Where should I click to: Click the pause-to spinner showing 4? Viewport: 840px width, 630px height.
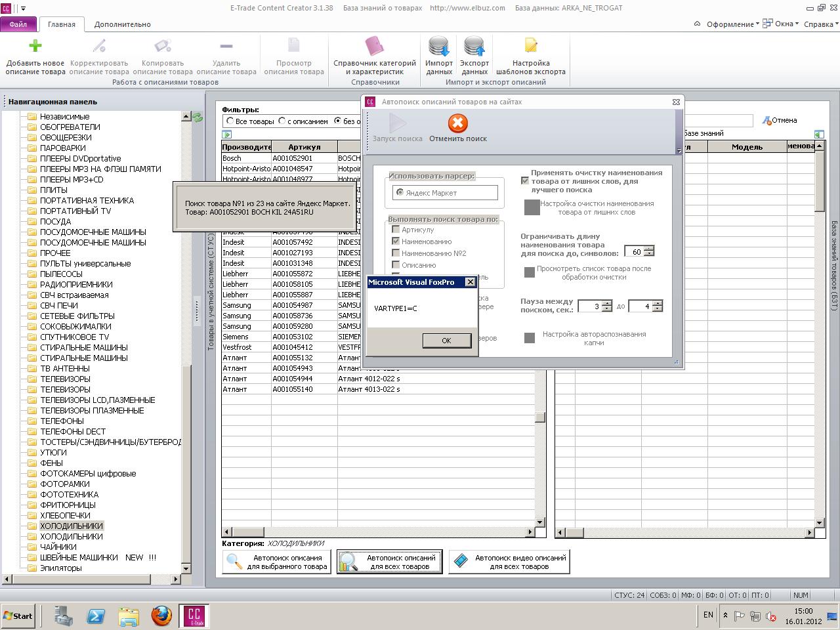tap(646, 306)
